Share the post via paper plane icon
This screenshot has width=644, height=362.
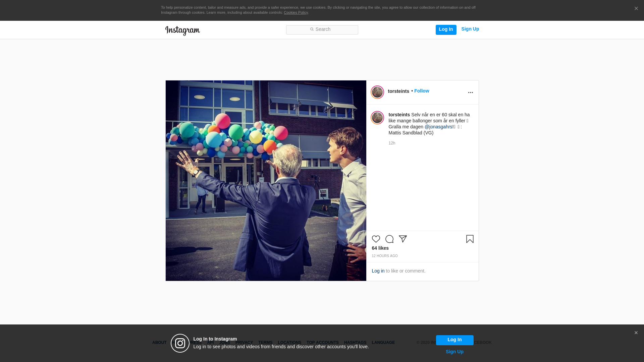402,239
